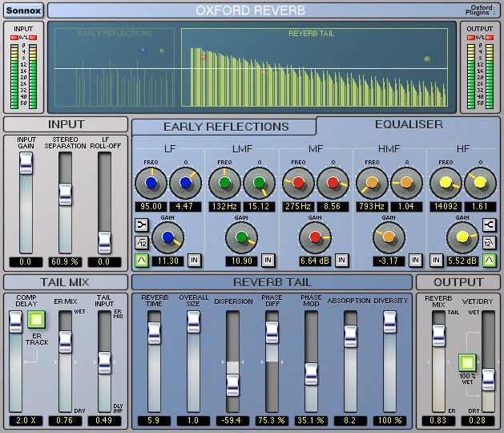Switch to the Early Reflections tab
The height and width of the screenshot is (433, 504).
pyautogui.click(x=225, y=127)
